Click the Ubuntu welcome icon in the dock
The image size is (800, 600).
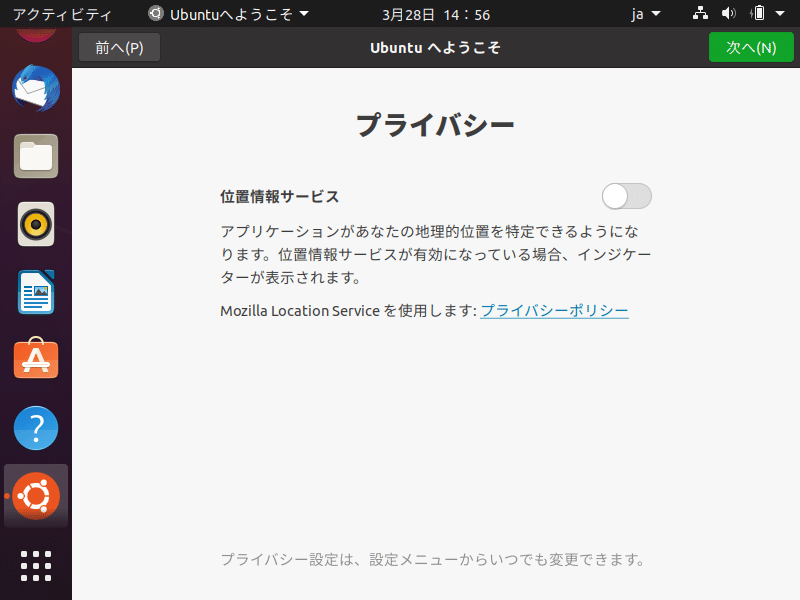pyautogui.click(x=36, y=496)
